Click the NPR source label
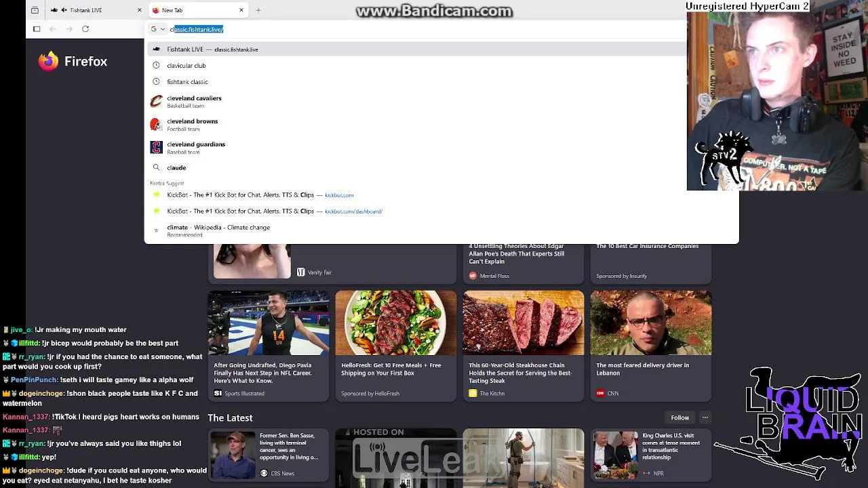Image resolution: width=868 pixels, height=488 pixels. [x=653, y=473]
